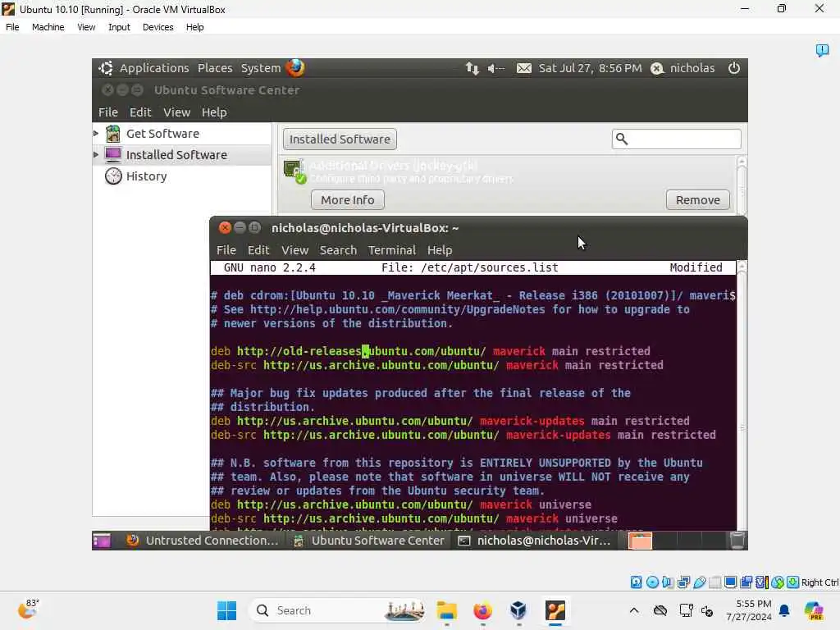Open the terminal's Terminal menu
Screen dimensions: 840x630
click(391, 250)
